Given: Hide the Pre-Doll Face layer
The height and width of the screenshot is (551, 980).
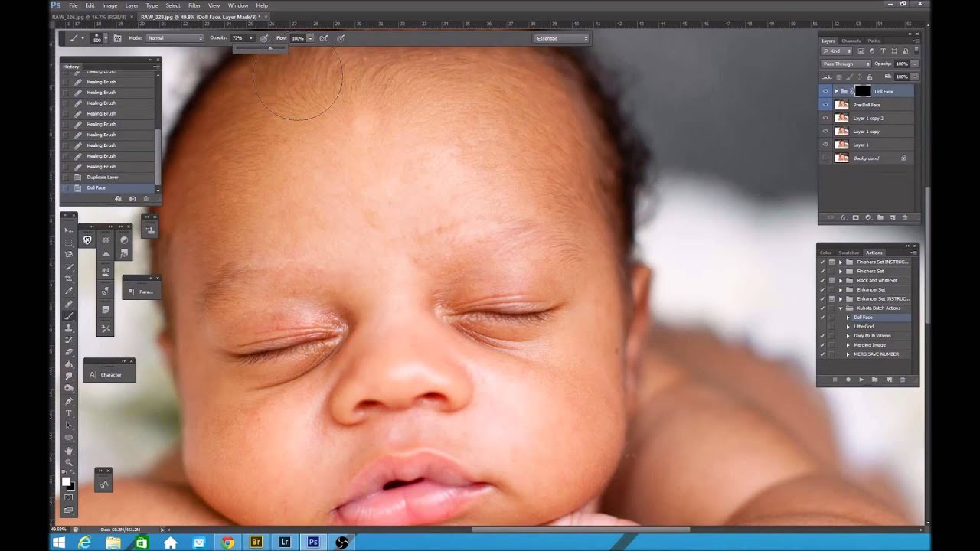Looking at the screenshot, I should click(825, 105).
